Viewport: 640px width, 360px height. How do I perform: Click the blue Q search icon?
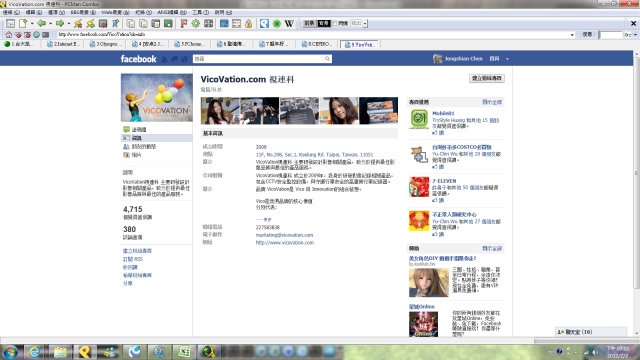click(264, 24)
